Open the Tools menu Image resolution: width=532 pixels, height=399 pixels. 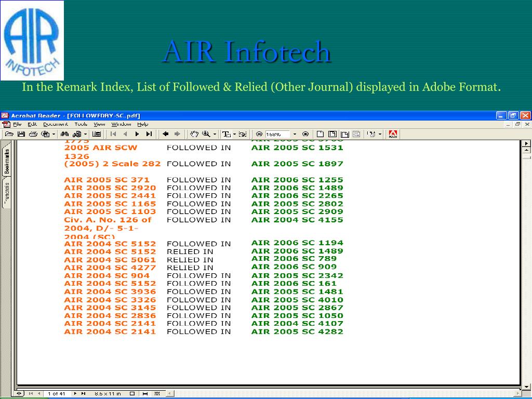point(81,124)
